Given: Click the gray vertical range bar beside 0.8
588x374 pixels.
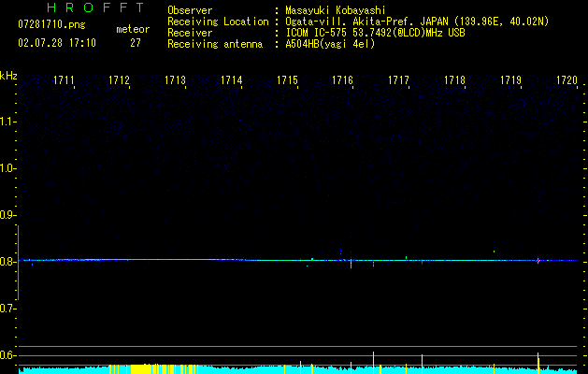Looking at the screenshot, I should pos(18,263).
